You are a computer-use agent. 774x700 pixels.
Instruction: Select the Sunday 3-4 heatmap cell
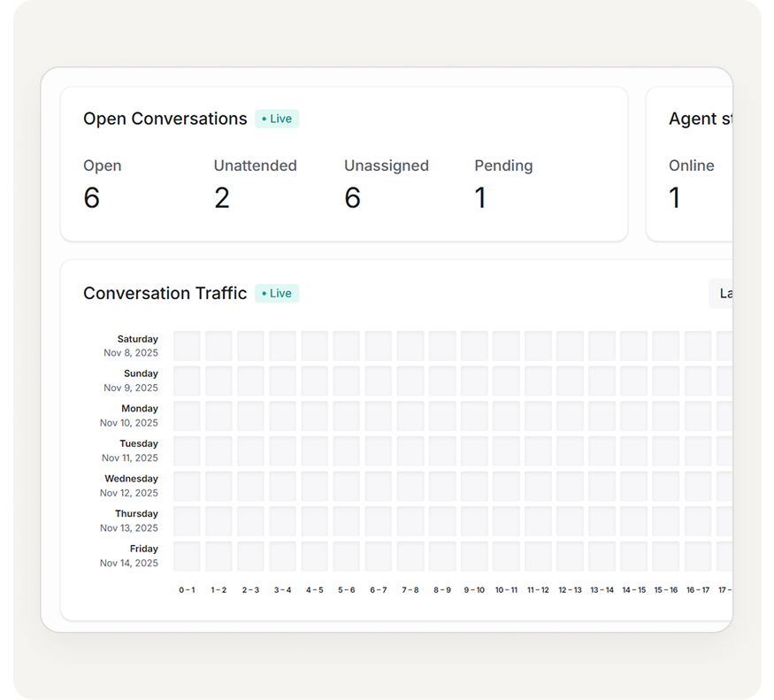point(282,381)
